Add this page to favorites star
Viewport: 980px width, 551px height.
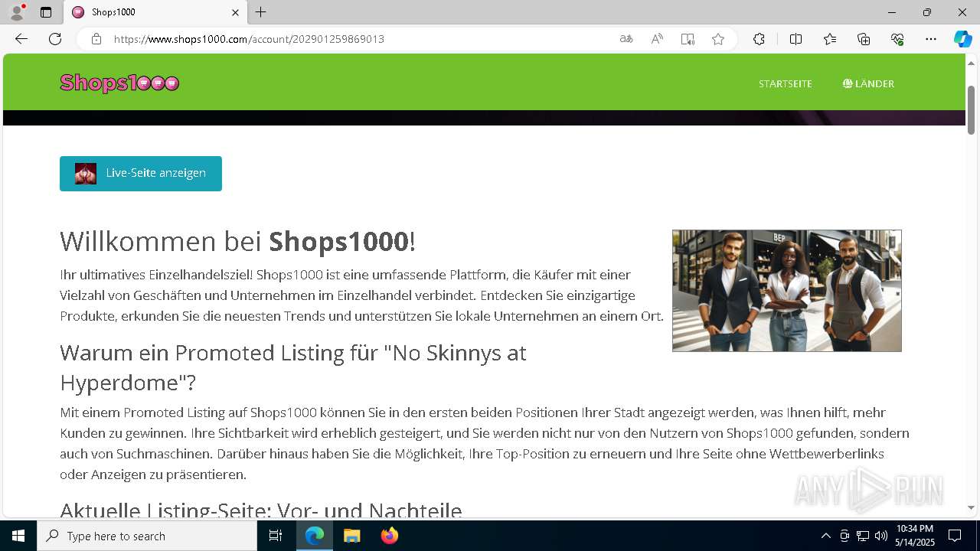pos(718,39)
